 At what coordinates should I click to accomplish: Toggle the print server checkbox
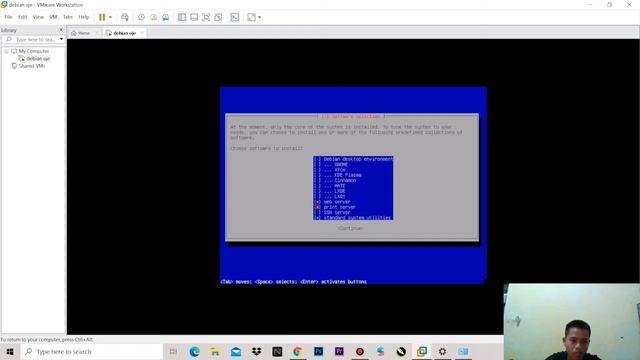[x=317, y=207]
